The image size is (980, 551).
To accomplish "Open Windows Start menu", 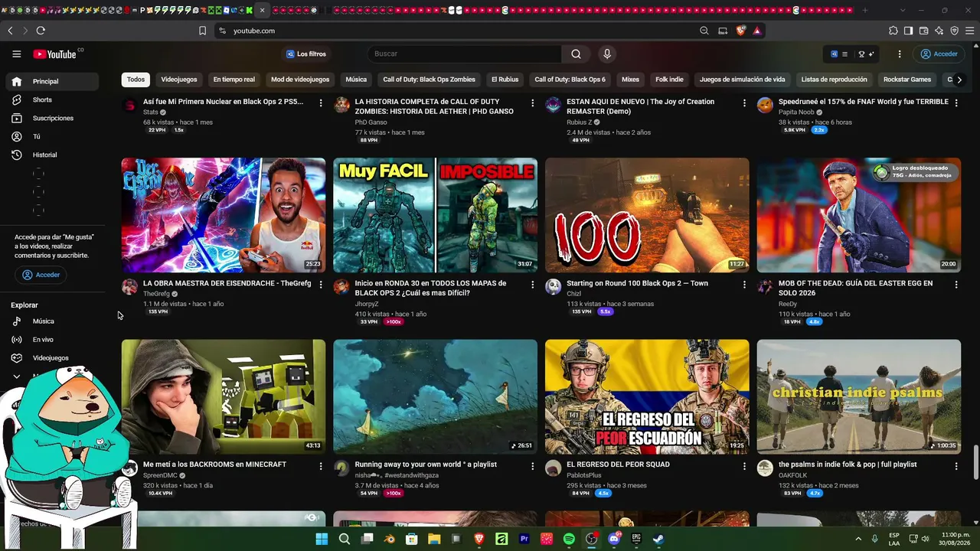I will (x=322, y=539).
